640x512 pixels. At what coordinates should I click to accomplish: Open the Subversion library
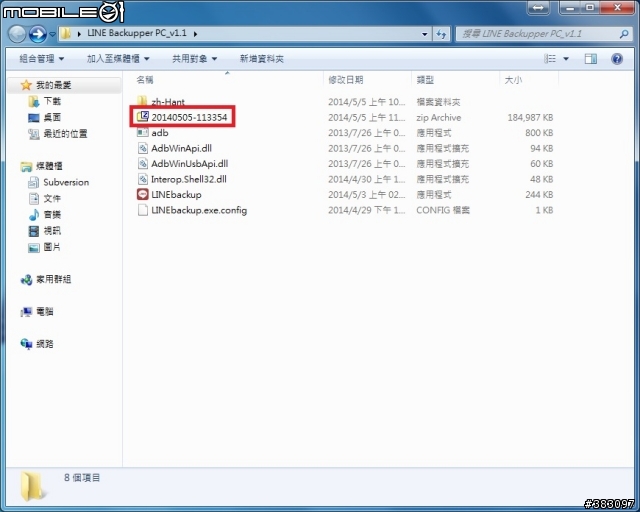58,182
